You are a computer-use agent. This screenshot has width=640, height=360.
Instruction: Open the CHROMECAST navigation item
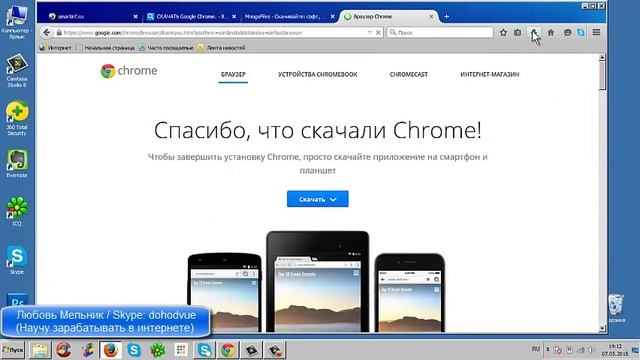(x=409, y=74)
